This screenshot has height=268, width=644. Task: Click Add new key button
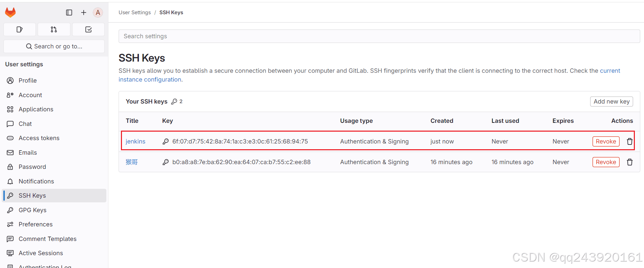click(x=611, y=102)
